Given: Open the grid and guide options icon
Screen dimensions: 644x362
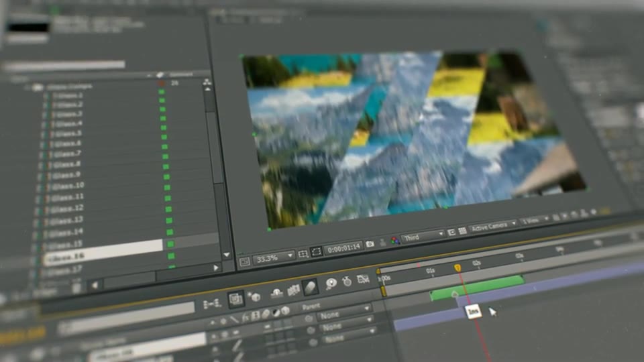Looking at the screenshot, I should pyautogui.click(x=303, y=254).
